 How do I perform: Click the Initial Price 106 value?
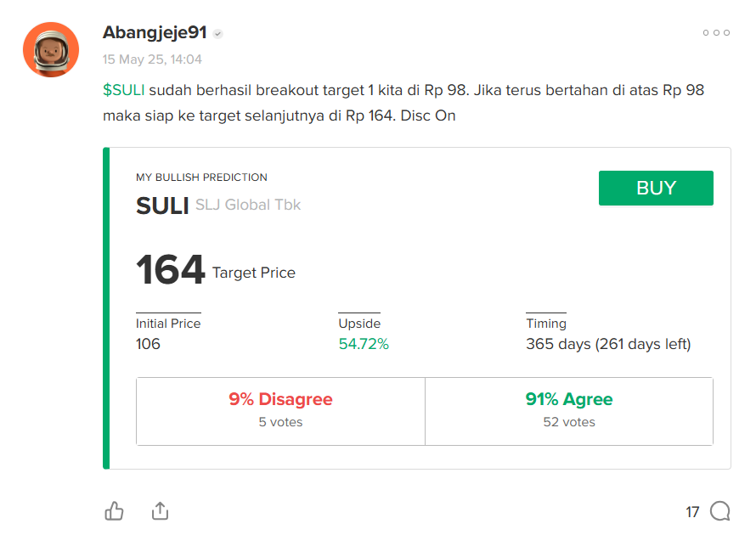(148, 344)
